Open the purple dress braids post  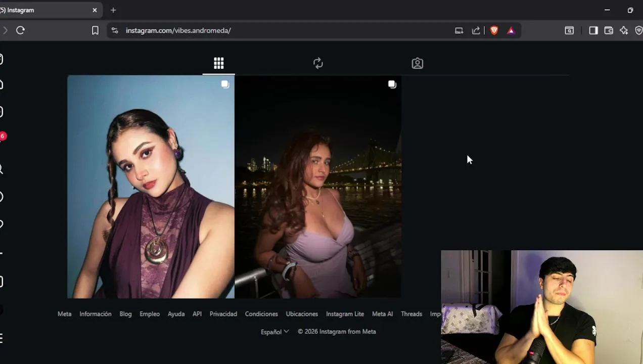click(151, 187)
